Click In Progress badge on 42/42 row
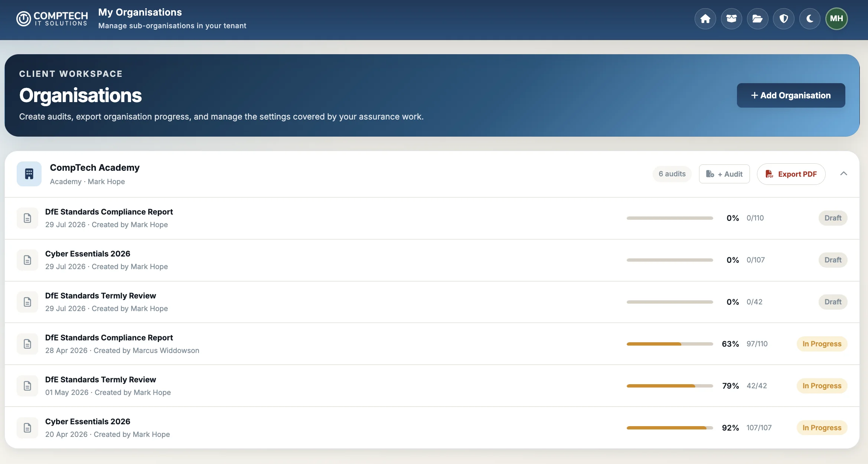868x464 pixels. (822, 386)
